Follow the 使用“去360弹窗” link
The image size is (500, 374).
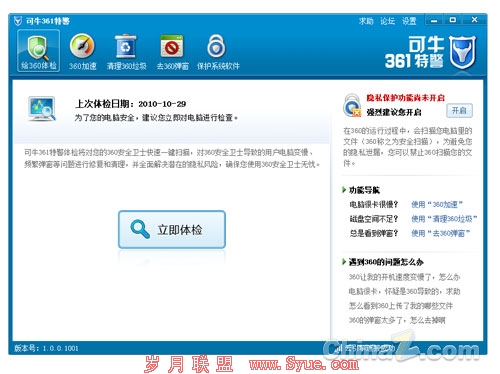[x=440, y=233]
